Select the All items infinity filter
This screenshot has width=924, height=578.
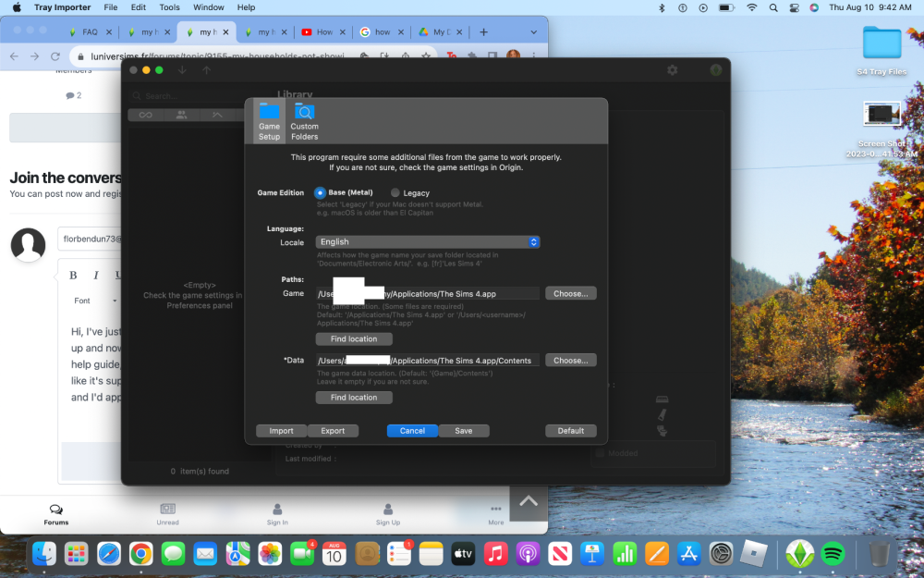(x=146, y=115)
